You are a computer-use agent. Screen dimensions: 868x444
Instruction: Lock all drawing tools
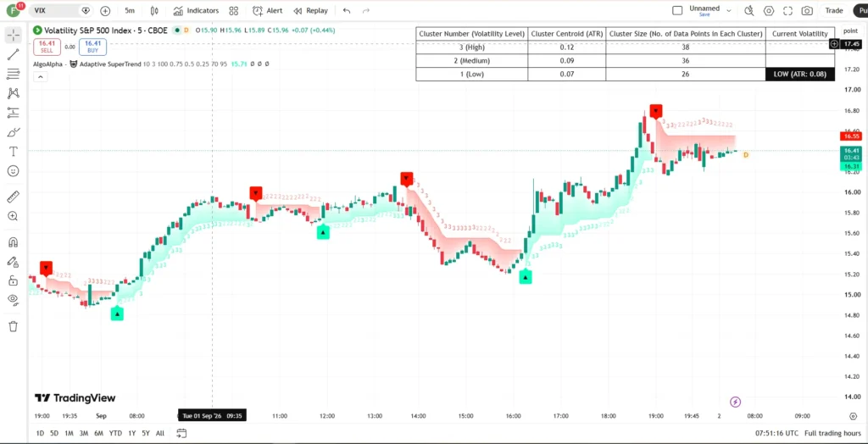pos(14,280)
